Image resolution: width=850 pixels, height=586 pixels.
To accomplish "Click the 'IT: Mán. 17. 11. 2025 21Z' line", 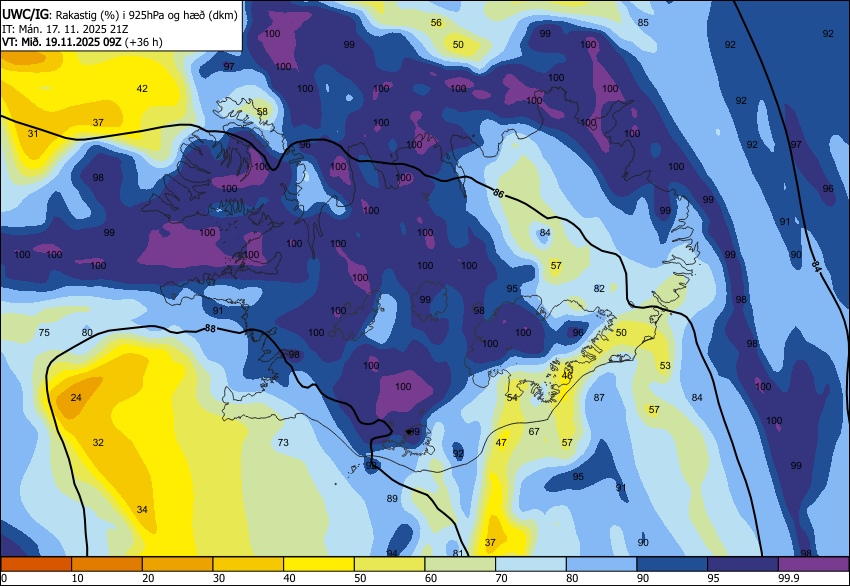I will 65,29.
